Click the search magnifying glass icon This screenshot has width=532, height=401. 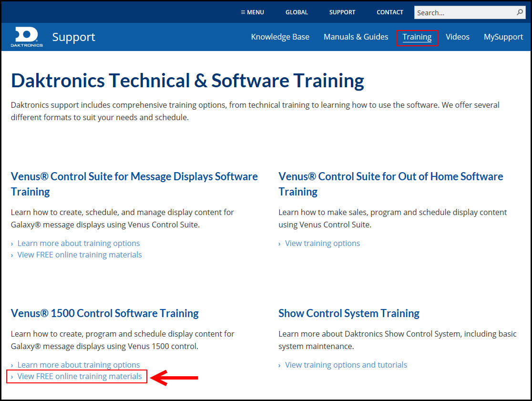tap(520, 12)
